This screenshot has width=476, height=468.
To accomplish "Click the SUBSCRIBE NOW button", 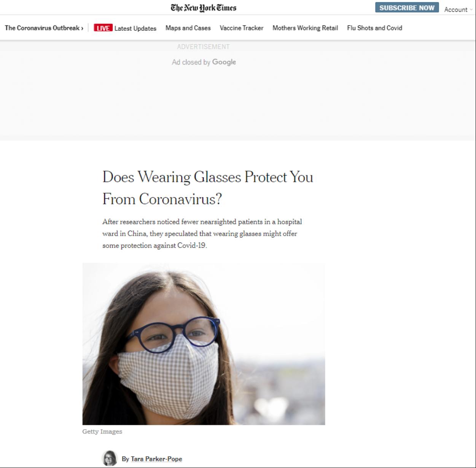I will click(407, 8).
